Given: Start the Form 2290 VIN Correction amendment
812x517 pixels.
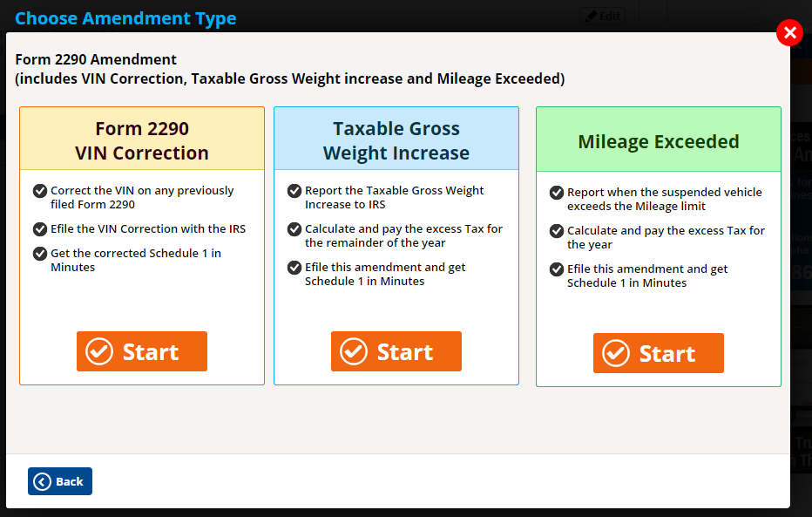Looking at the screenshot, I should (142, 351).
